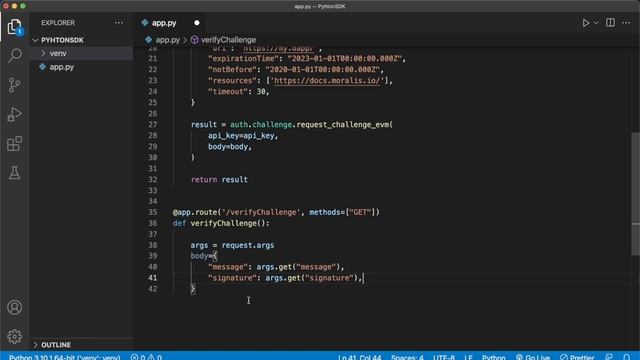Click the EXPLORER panel title
This screenshot has width=640, height=360.
[x=58, y=23]
